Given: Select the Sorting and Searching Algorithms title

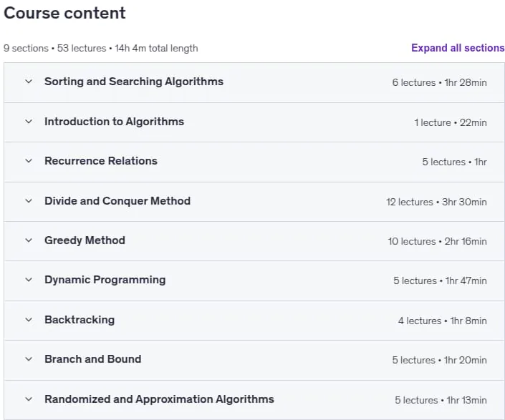Looking at the screenshot, I should [x=134, y=82].
